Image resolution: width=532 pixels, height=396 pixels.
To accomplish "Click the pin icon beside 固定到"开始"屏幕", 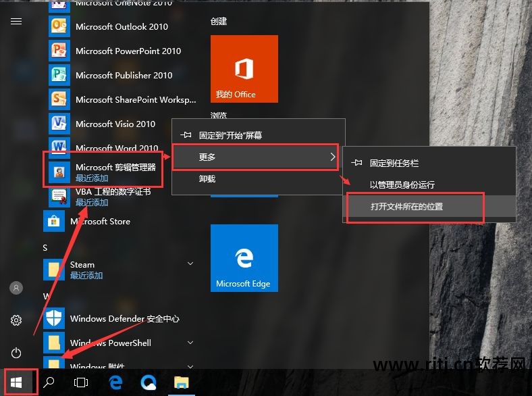I will [186, 135].
